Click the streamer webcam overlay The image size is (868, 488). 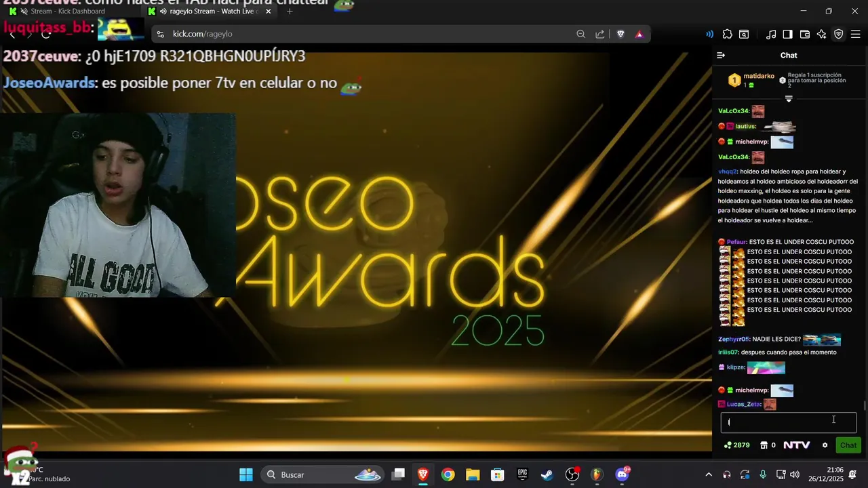(x=118, y=205)
